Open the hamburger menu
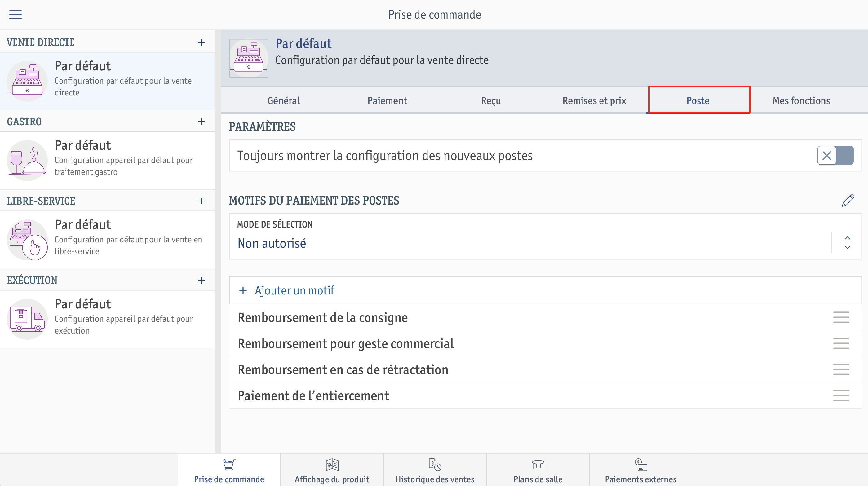868x486 pixels. point(15,15)
